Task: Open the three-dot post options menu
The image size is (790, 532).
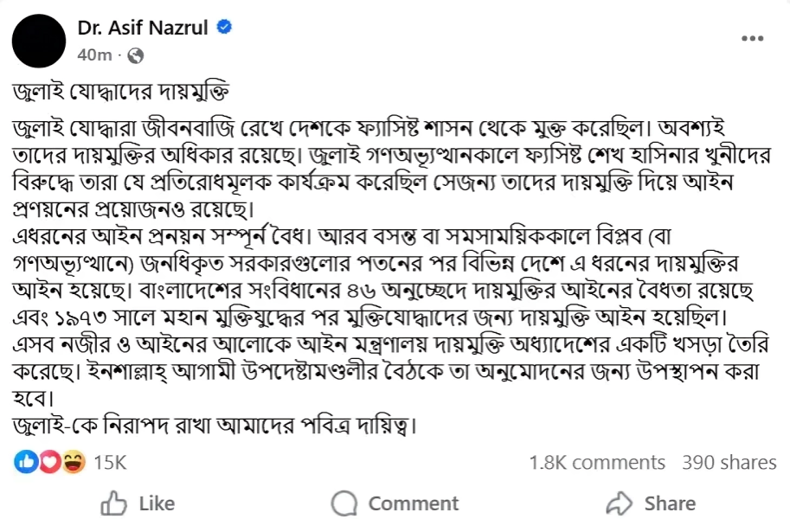Action: (753, 39)
